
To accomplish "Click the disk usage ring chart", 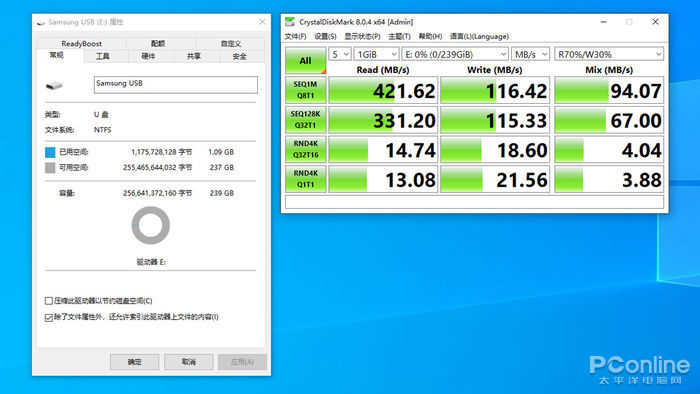I will [151, 225].
